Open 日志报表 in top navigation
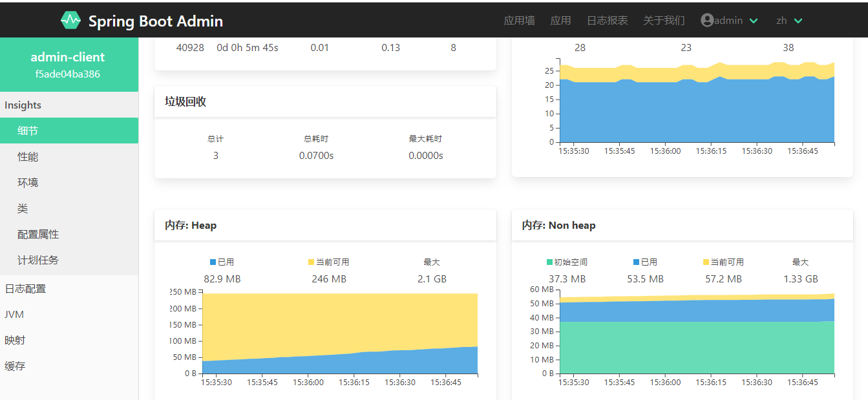868x400 pixels. [x=607, y=21]
